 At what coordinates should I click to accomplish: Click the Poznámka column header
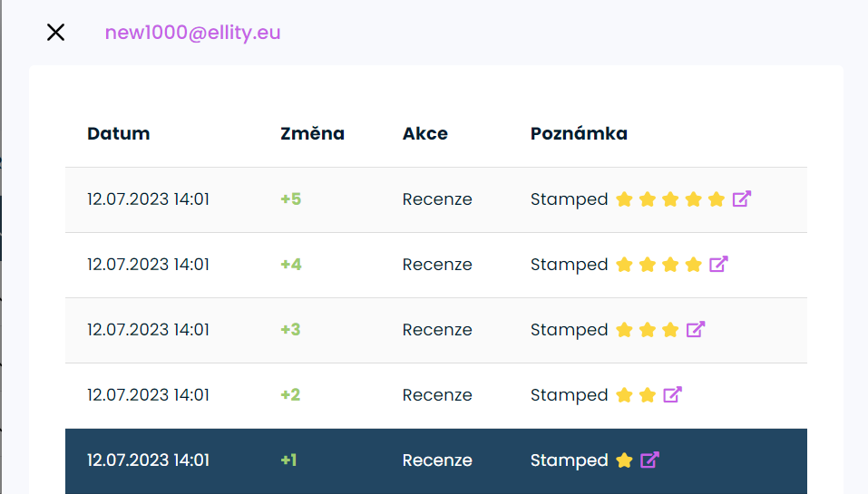pos(579,134)
